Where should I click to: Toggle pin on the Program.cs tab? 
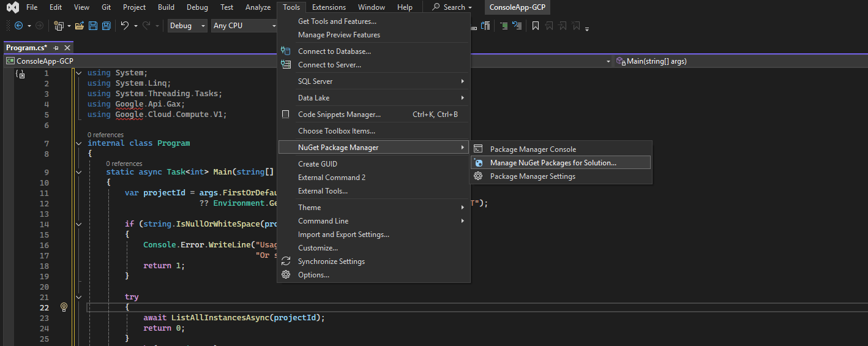(56, 48)
